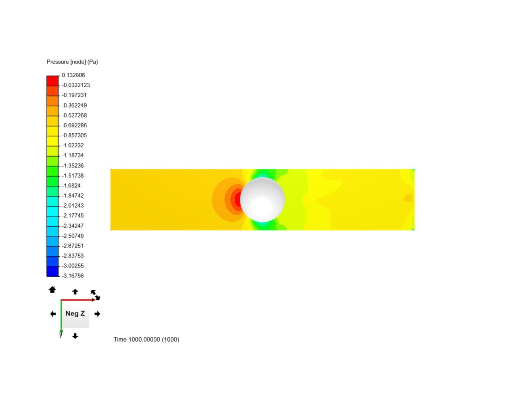Image resolution: width=532 pixels, height=399 pixels.
Task: Rotate view down with down arrow
Action: point(75,336)
